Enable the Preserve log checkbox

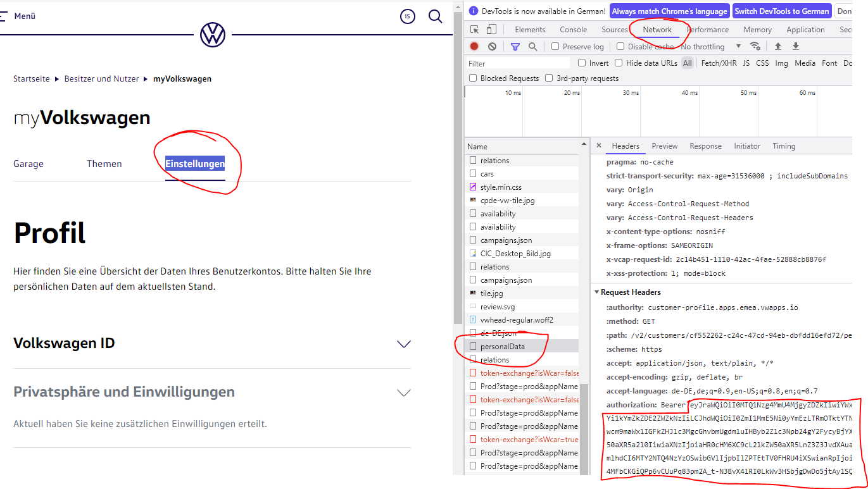[555, 46]
